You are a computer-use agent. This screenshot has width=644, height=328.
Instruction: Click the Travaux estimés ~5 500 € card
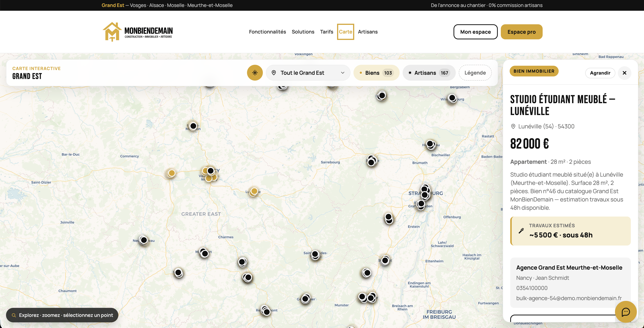pos(570,231)
